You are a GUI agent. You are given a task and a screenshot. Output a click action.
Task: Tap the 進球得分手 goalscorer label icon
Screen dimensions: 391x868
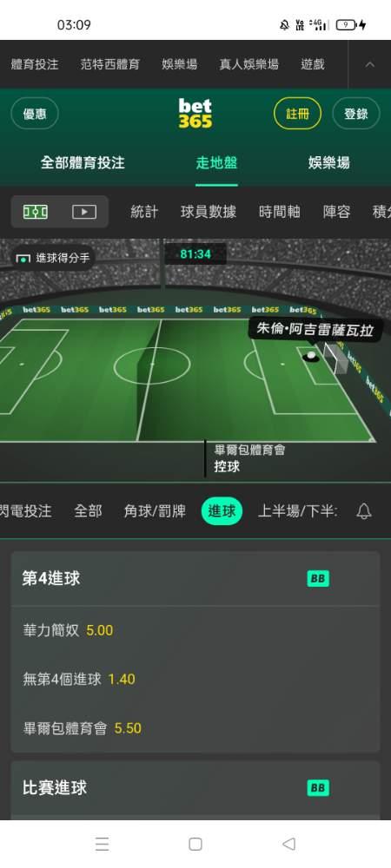53,258
